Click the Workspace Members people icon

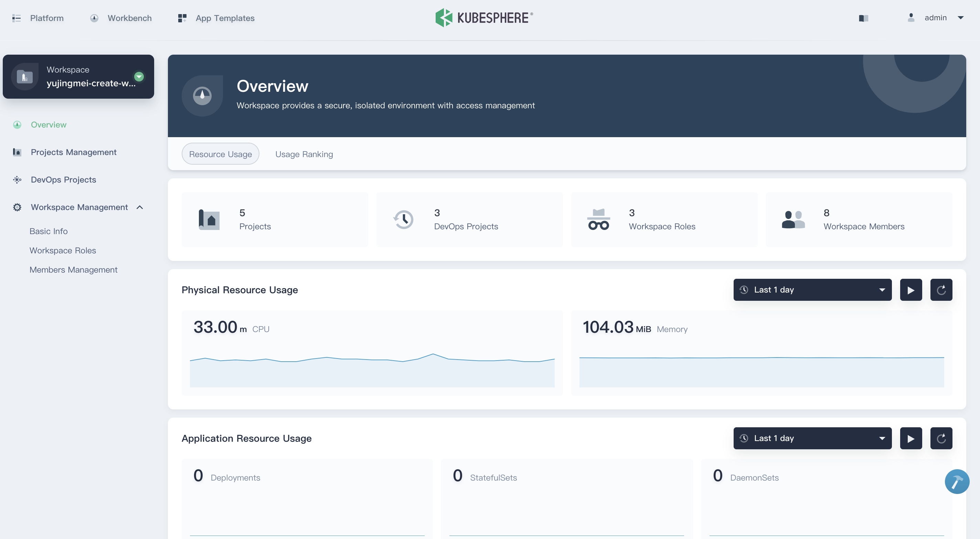pyautogui.click(x=793, y=219)
